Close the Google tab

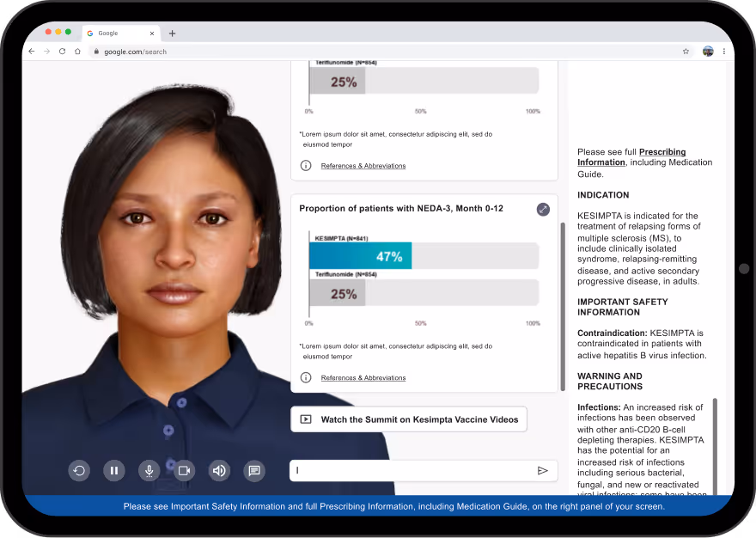pos(152,34)
